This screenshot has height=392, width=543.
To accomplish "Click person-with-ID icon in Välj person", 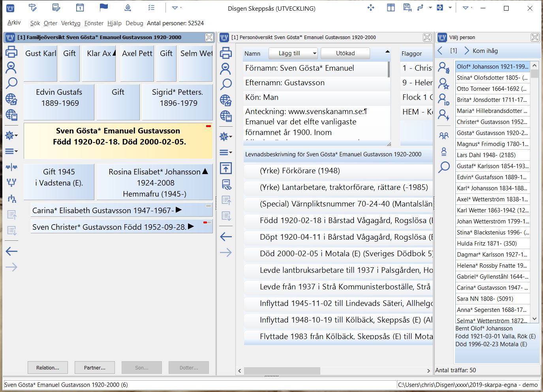I will 444,99.
